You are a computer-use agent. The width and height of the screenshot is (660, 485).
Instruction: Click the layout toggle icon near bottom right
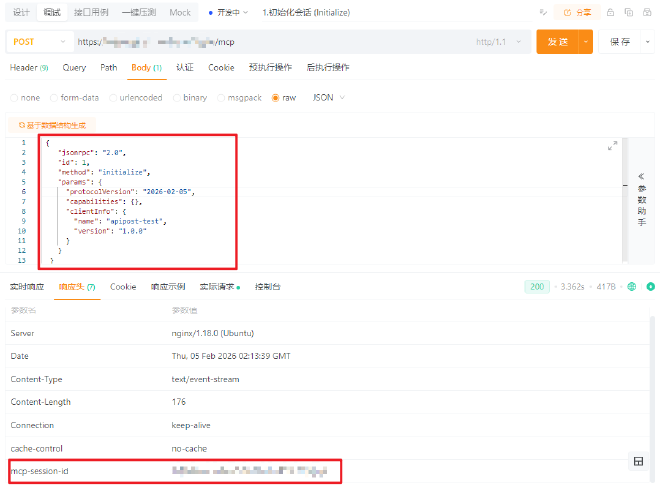coord(637,461)
